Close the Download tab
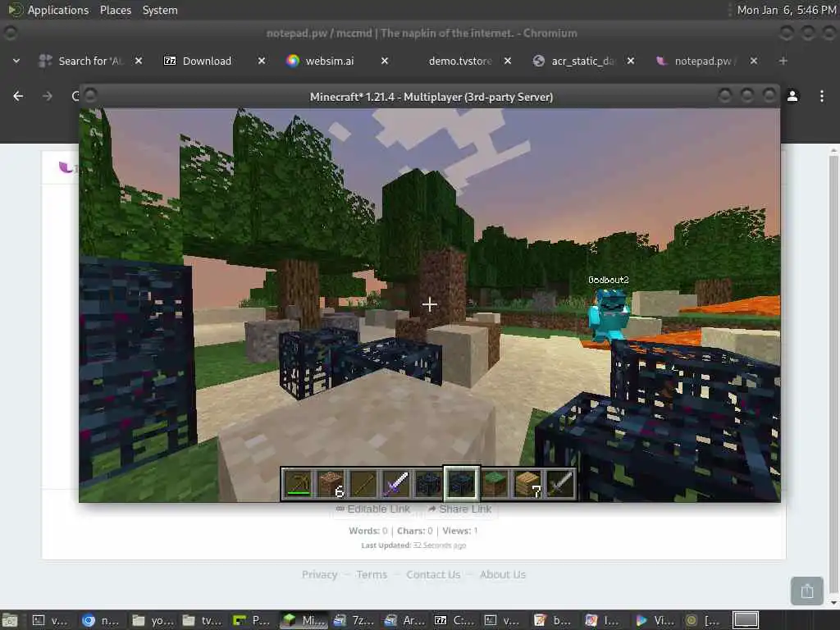The height and width of the screenshot is (630, 840). 262,61
